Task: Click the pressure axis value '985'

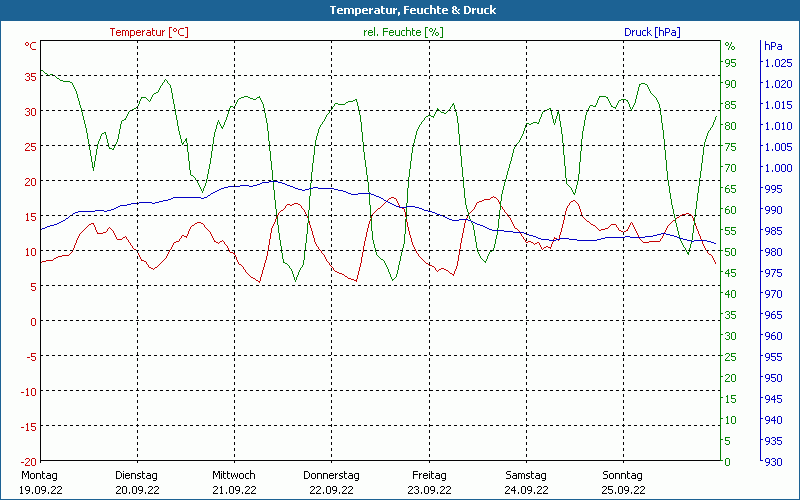Action: (773, 231)
